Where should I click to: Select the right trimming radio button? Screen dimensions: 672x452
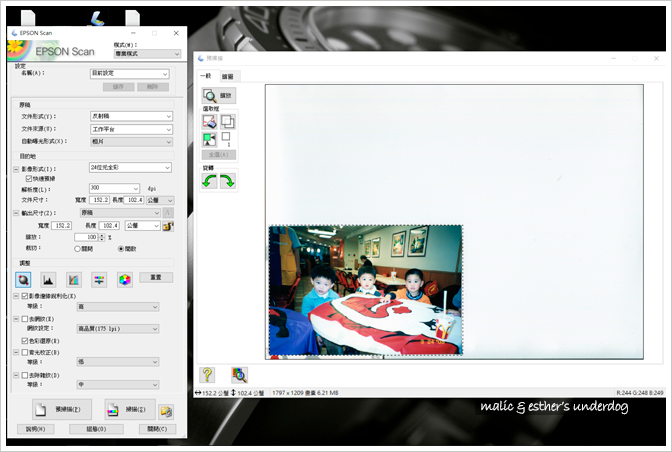121,249
